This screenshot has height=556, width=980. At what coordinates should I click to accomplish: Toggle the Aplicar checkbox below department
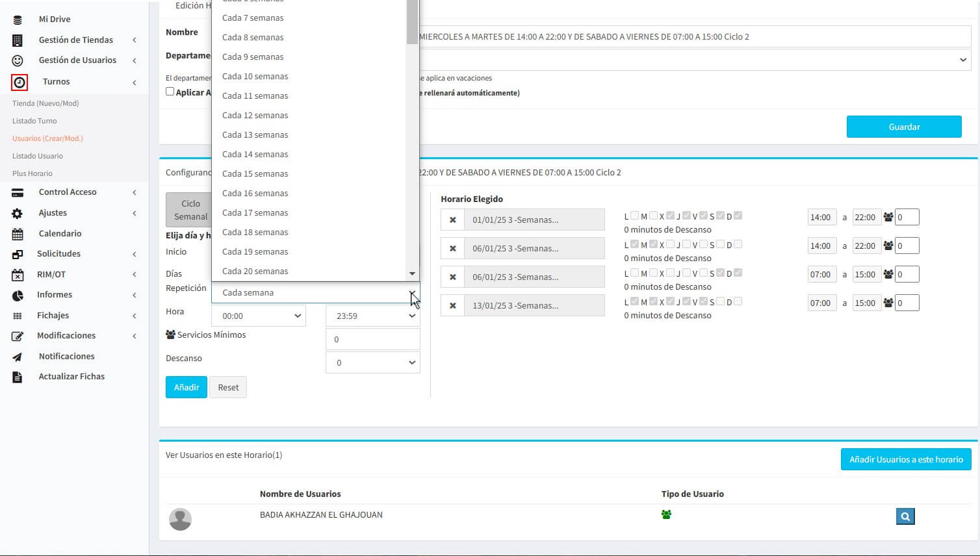pyautogui.click(x=170, y=92)
